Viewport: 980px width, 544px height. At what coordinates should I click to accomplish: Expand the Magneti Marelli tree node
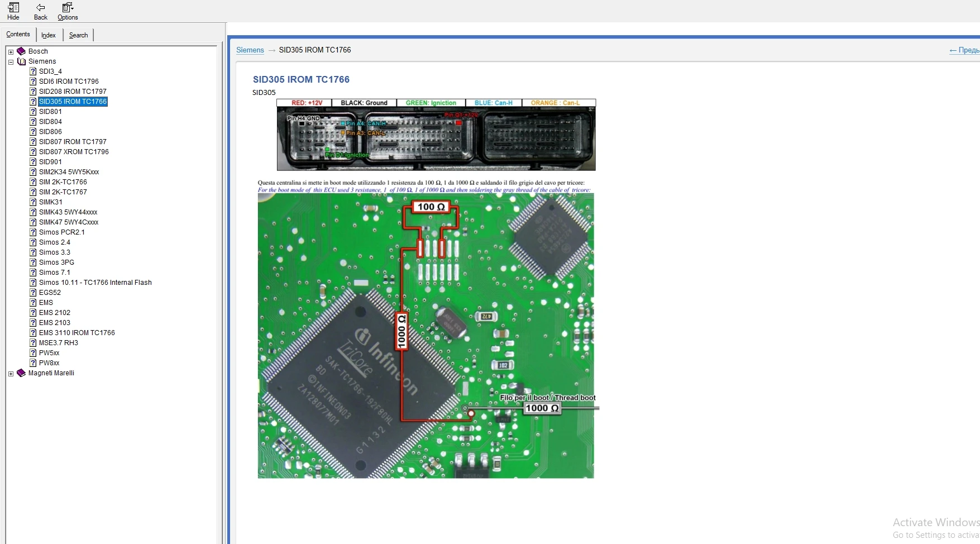coord(11,374)
